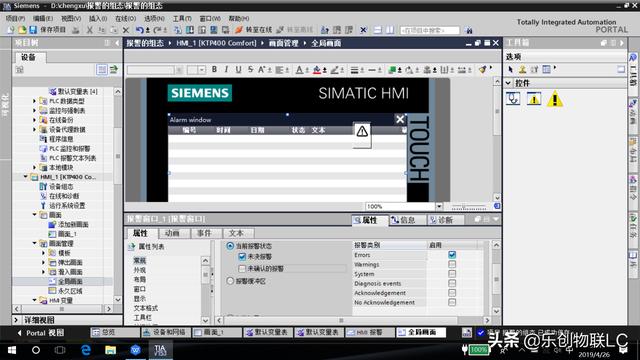Image resolution: width=640 pixels, height=360 pixels.
Task: Select the diagnostics stethoscope control in toolbox
Action: [513, 99]
